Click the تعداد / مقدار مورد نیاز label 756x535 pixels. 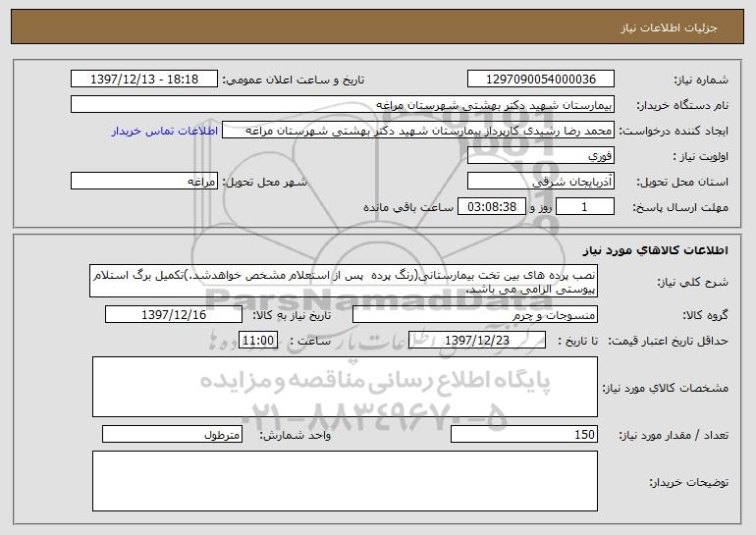pos(674,435)
